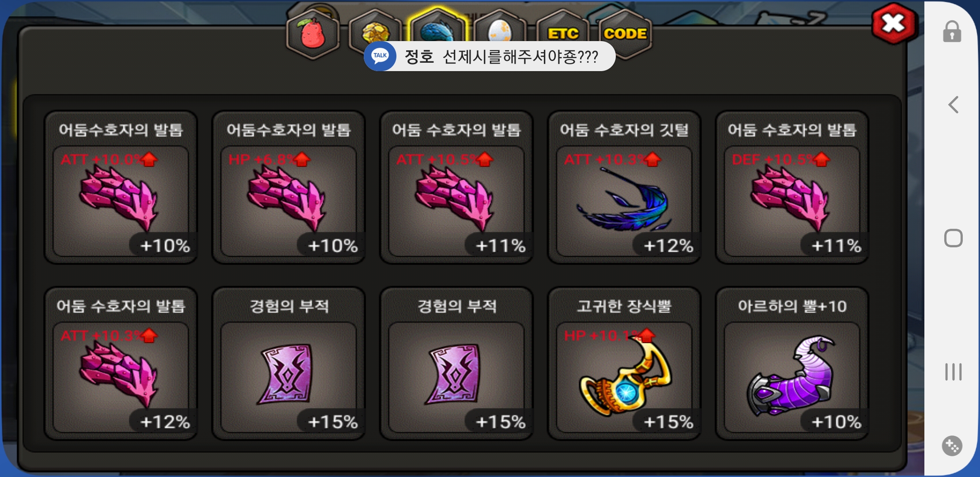
Task: Open the game controller tools icon
Action: (952, 446)
